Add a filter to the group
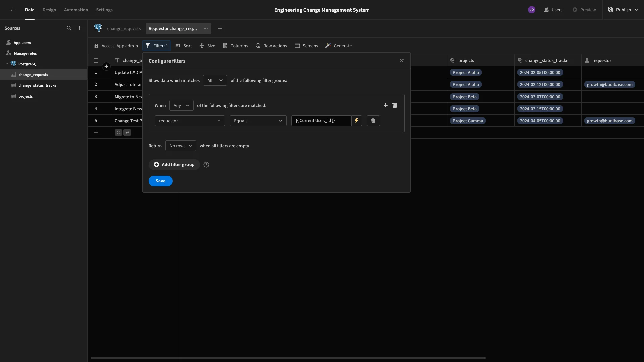The width and height of the screenshot is (644, 362). (x=386, y=105)
